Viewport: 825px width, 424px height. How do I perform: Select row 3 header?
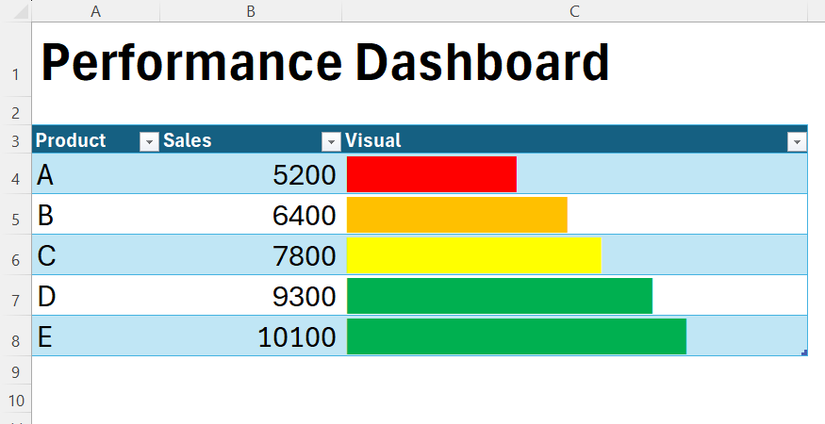click(16, 140)
